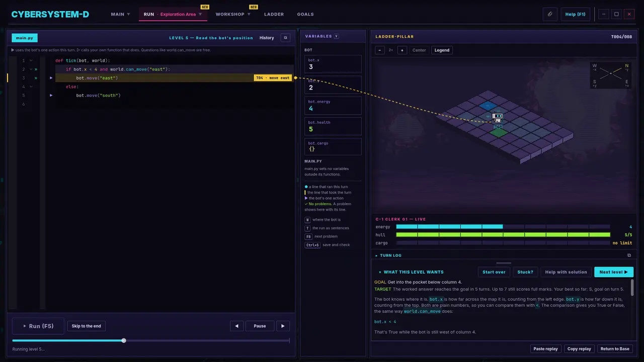Image resolution: width=644 pixels, height=362 pixels.
Task: Click the ran-this-turn chevron on line 2
Action: [36, 69]
